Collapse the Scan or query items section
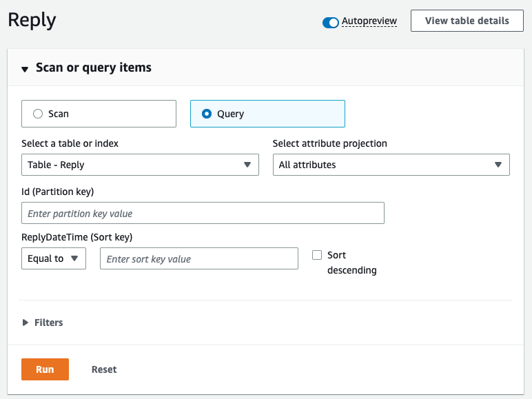This screenshot has height=399, width=532. (x=25, y=68)
